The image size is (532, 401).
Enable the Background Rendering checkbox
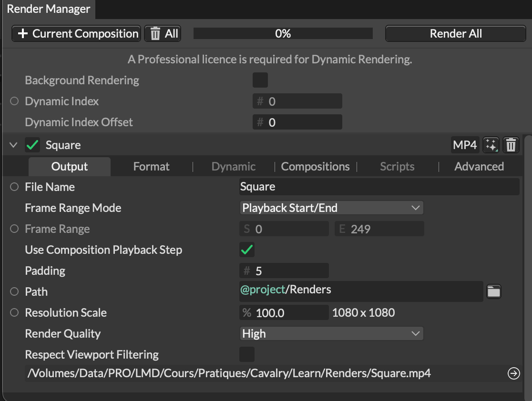(260, 80)
